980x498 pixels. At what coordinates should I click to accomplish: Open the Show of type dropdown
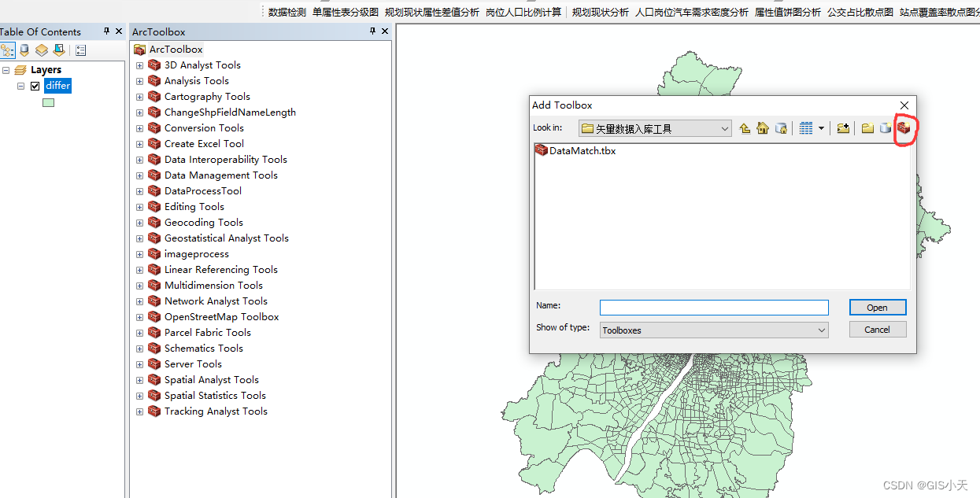coord(822,330)
